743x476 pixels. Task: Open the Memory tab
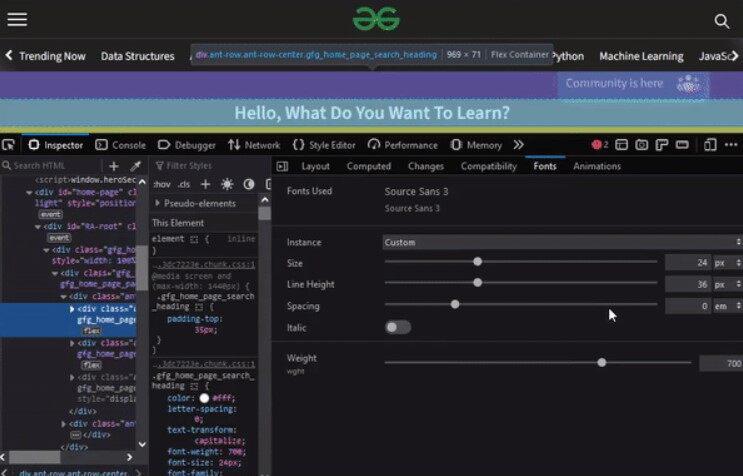[476, 145]
